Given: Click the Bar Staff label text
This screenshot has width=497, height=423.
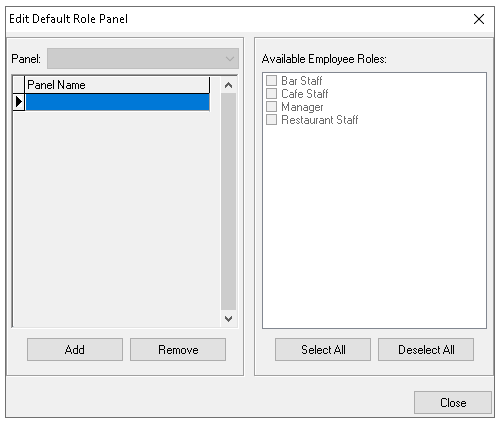Looking at the screenshot, I should click(302, 81).
